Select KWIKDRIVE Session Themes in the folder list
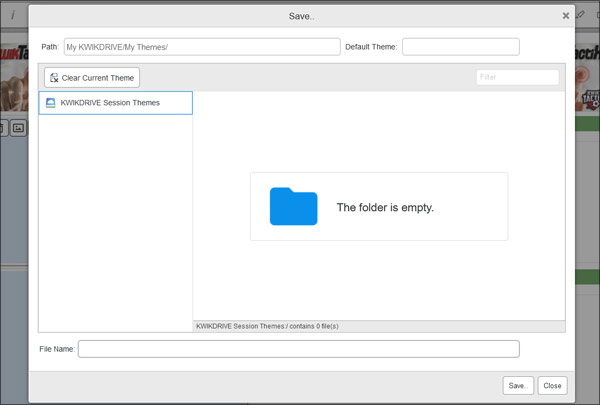 click(110, 103)
